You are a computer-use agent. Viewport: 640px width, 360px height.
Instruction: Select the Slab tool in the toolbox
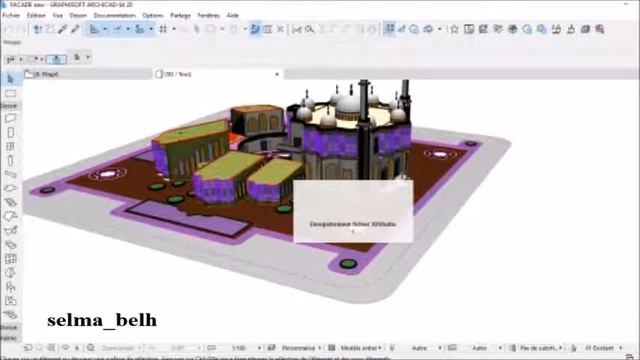coord(11,188)
